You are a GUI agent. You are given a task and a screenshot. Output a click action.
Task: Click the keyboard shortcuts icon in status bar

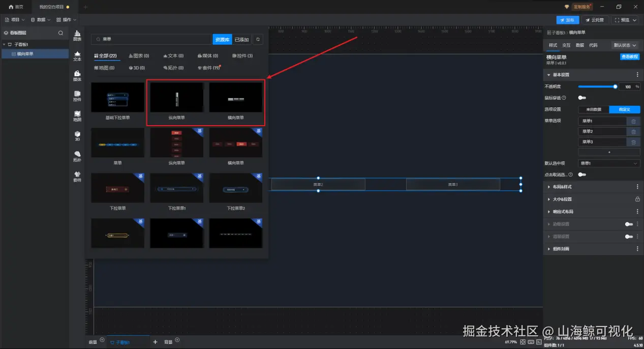click(531, 342)
